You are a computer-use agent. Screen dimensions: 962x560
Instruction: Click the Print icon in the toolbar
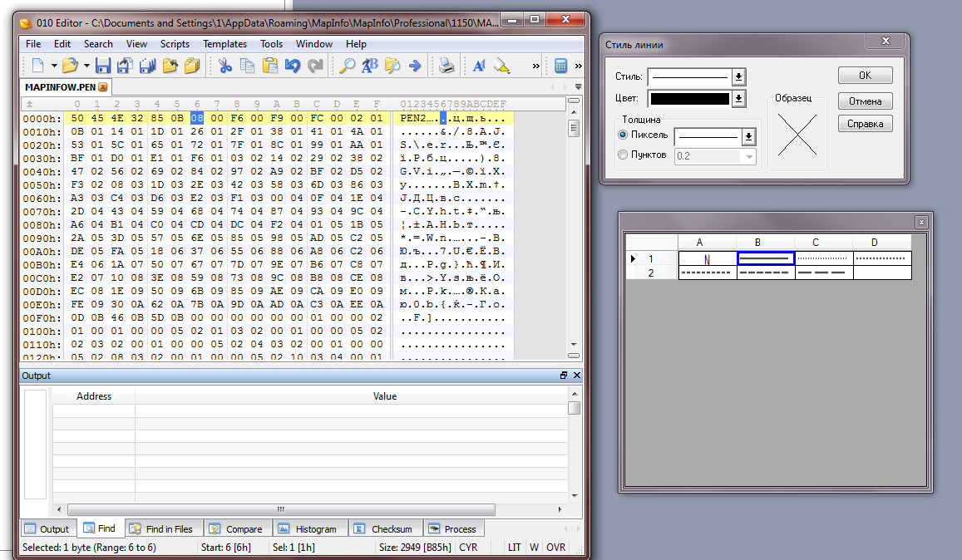[x=445, y=65]
